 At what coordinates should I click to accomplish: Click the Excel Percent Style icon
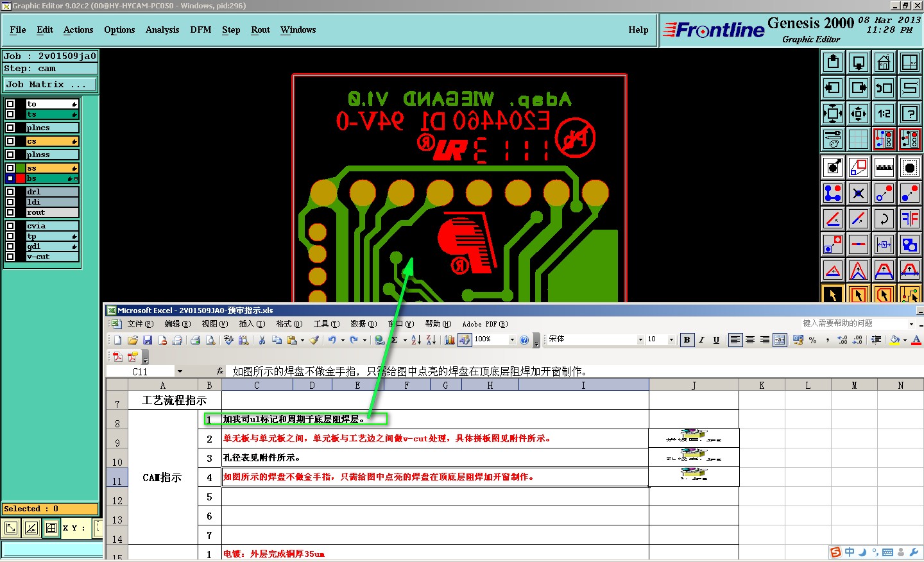click(x=813, y=340)
